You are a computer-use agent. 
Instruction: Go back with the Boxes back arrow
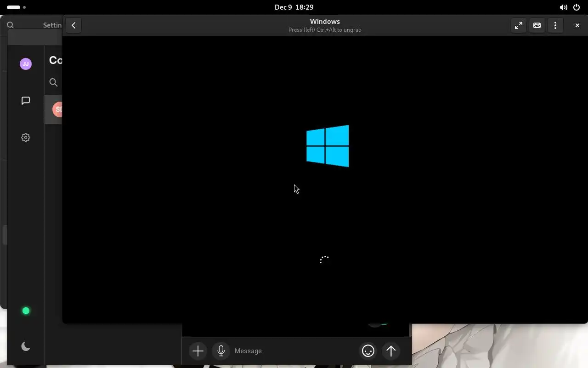[73, 25]
